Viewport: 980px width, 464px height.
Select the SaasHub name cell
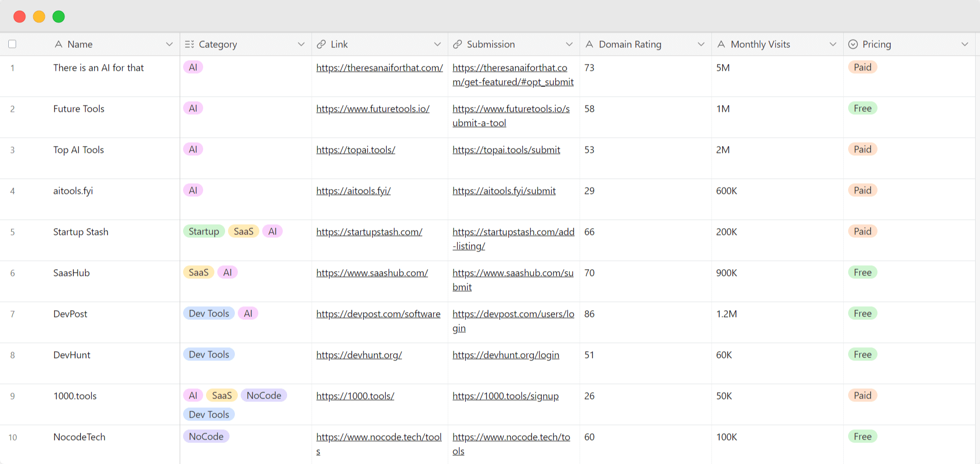(72, 273)
